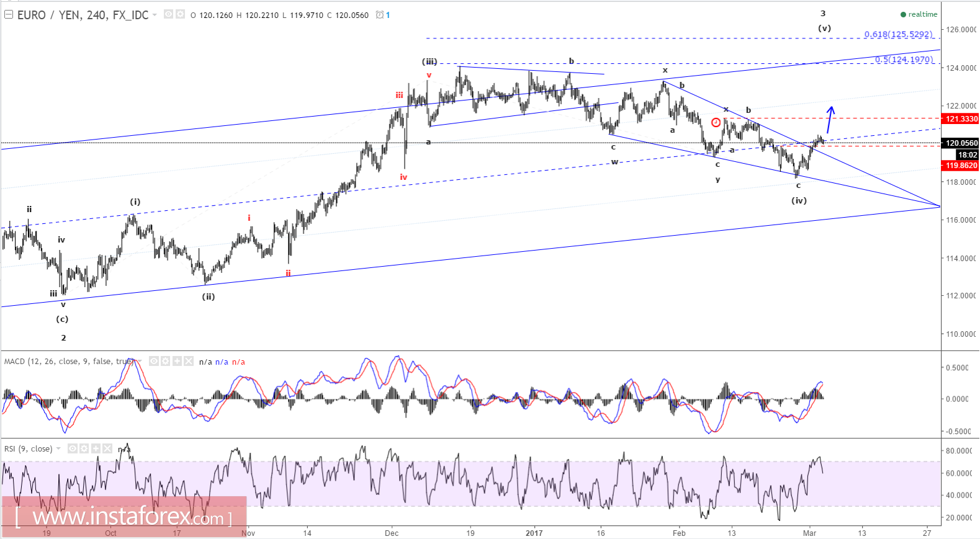Click the EURO / YEN, 240, FX_IDC title
Image resolution: width=980 pixels, height=539 pixels.
(83, 15)
